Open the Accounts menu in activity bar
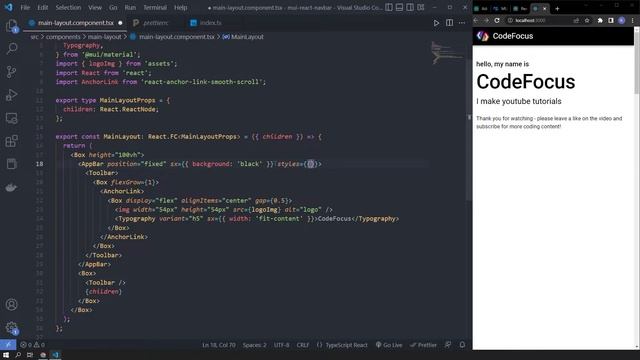Viewport: 640px width, 360px height. pos(11,304)
